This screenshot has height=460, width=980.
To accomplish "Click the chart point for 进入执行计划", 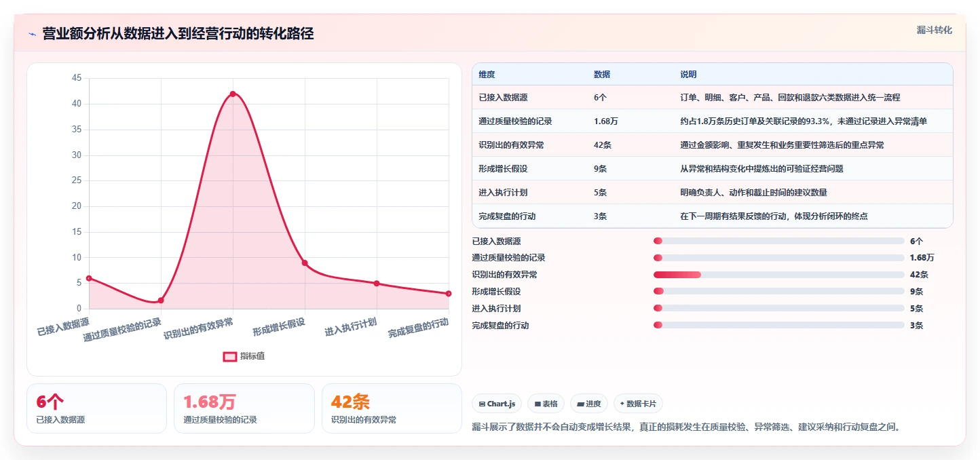I will 377,283.
